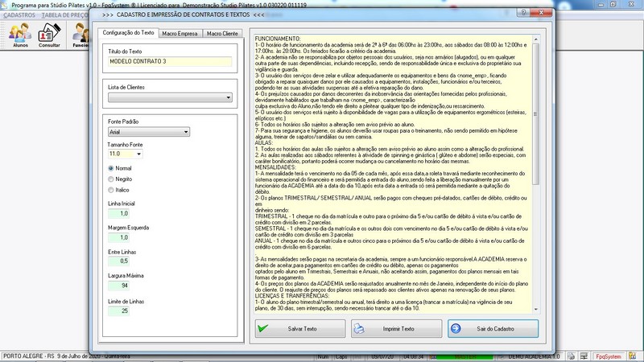Click the Margem Esquerda value field
The height and width of the screenshot is (362, 644).
tap(118, 237)
